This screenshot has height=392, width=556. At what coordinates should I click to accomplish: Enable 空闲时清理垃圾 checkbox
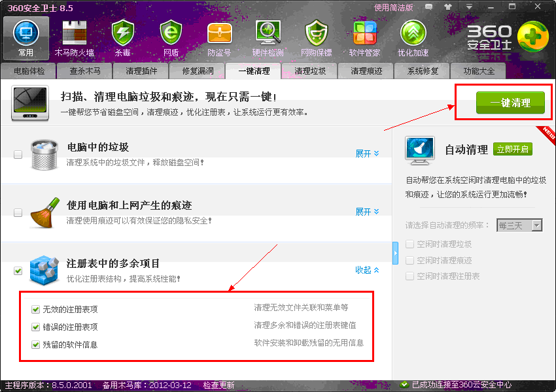pyautogui.click(x=409, y=244)
